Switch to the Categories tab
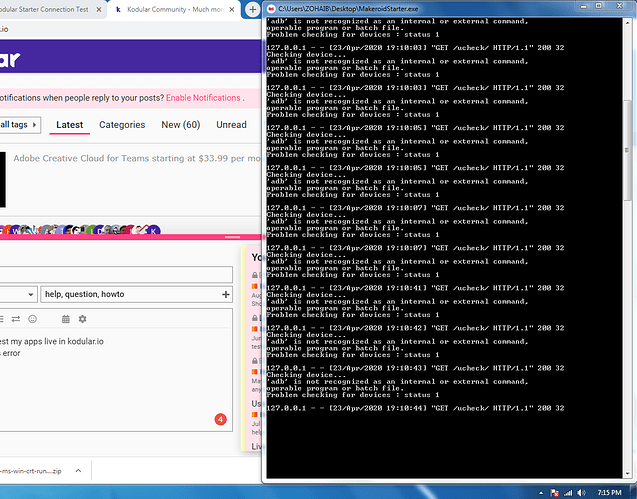Image resolution: width=637 pixels, height=499 pixels. [x=122, y=125]
